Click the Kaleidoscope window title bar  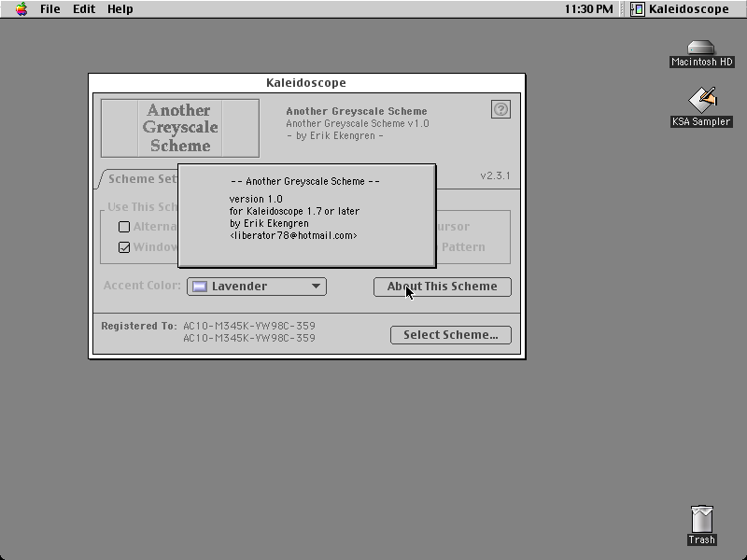[306, 83]
